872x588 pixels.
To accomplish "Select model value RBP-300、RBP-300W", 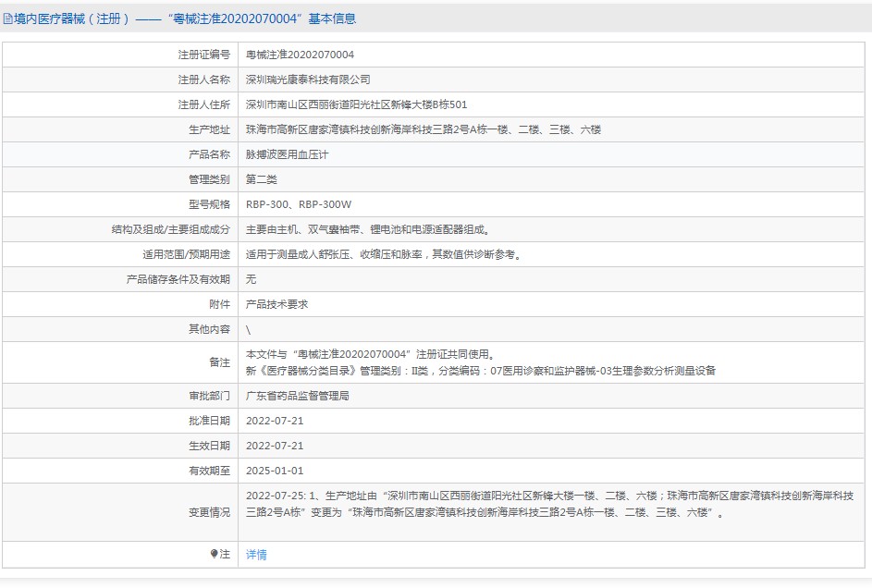I will [299, 204].
